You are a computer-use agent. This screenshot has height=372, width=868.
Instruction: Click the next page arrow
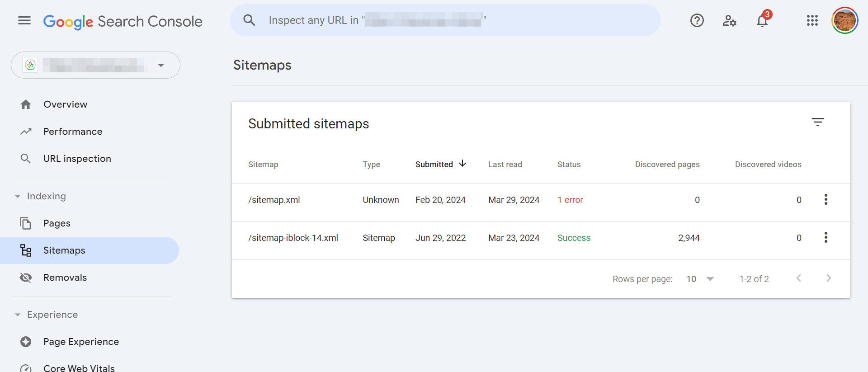click(x=828, y=278)
